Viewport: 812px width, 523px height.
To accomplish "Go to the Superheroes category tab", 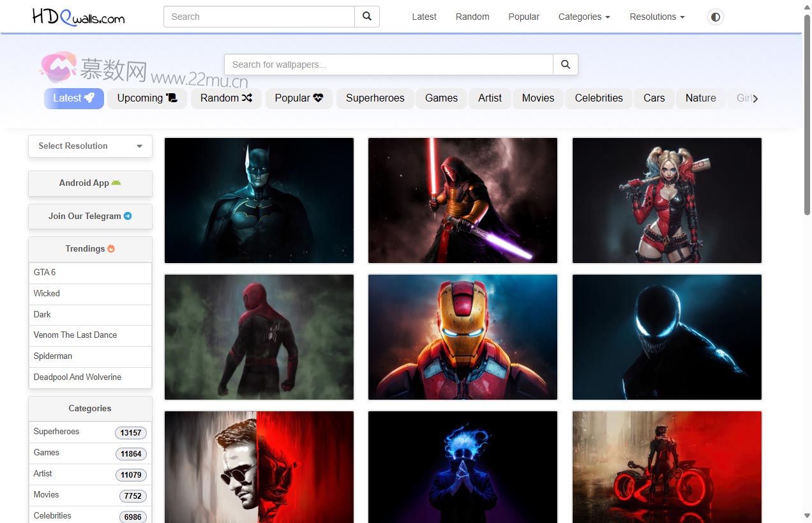I will [375, 98].
